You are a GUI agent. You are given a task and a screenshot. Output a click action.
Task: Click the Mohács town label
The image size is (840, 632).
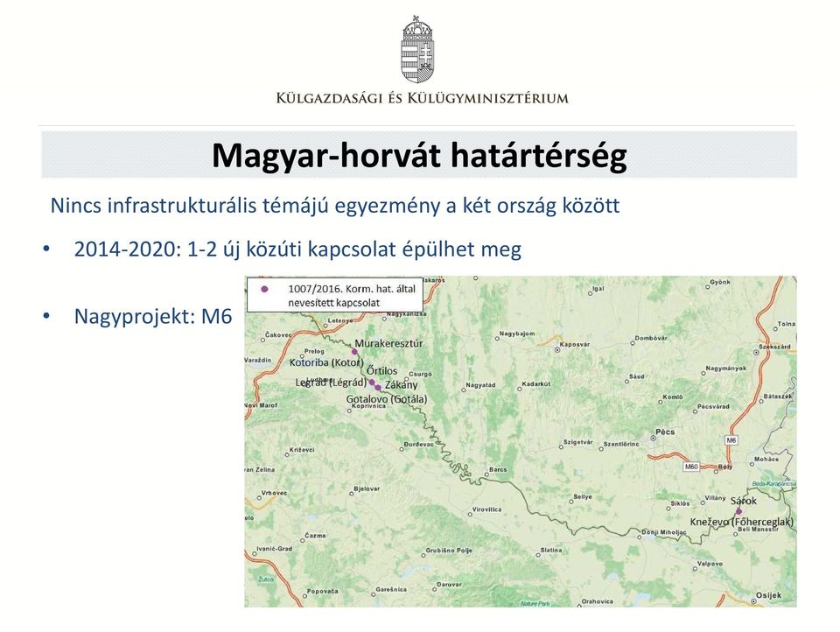tap(766, 460)
